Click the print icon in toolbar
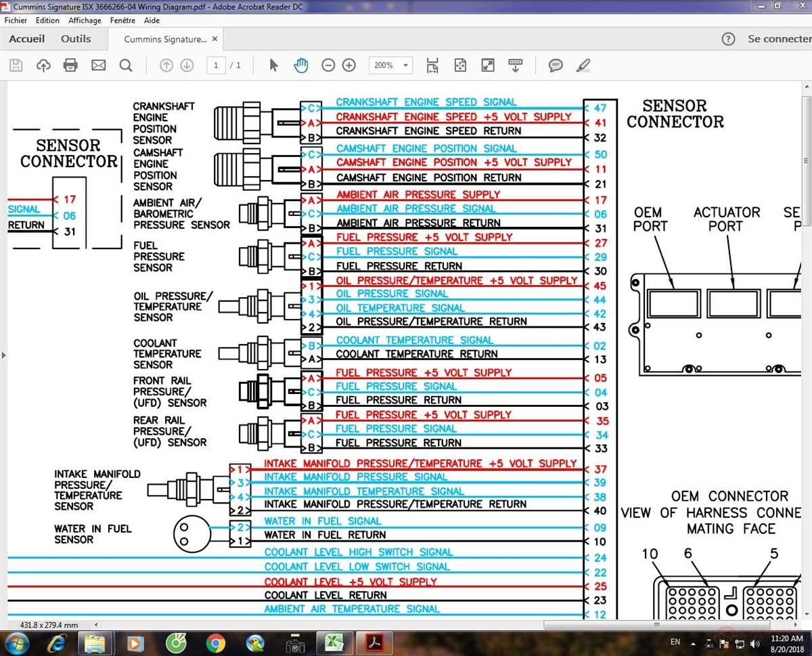Viewport: 812px width, 656px height. [70, 65]
